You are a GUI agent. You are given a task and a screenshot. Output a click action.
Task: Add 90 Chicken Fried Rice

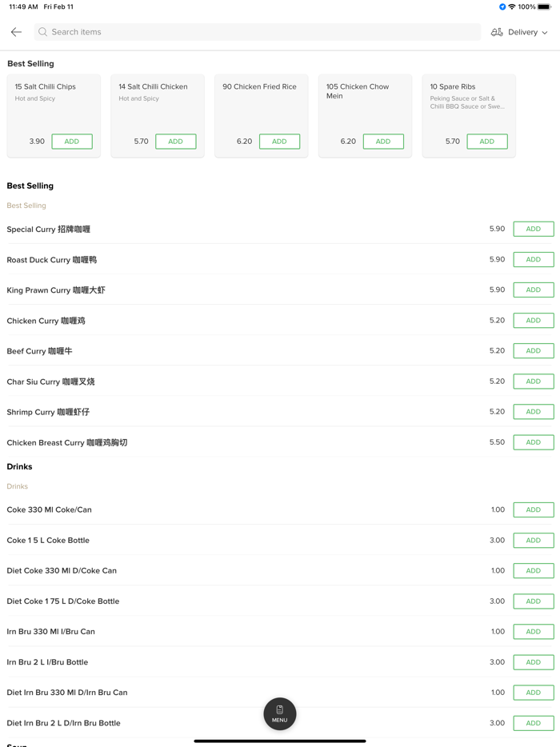(x=279, y=142)
